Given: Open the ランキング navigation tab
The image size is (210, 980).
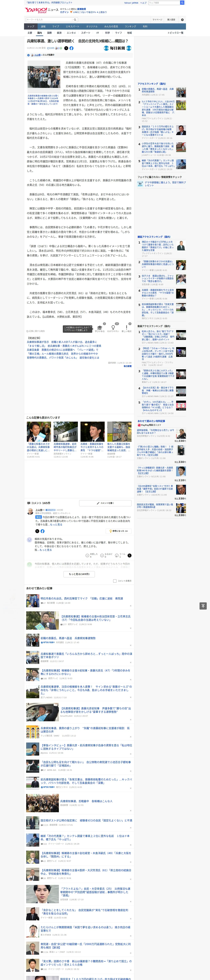Looking at the screenshot, I should pyautogui.click(x=131, y=26).
